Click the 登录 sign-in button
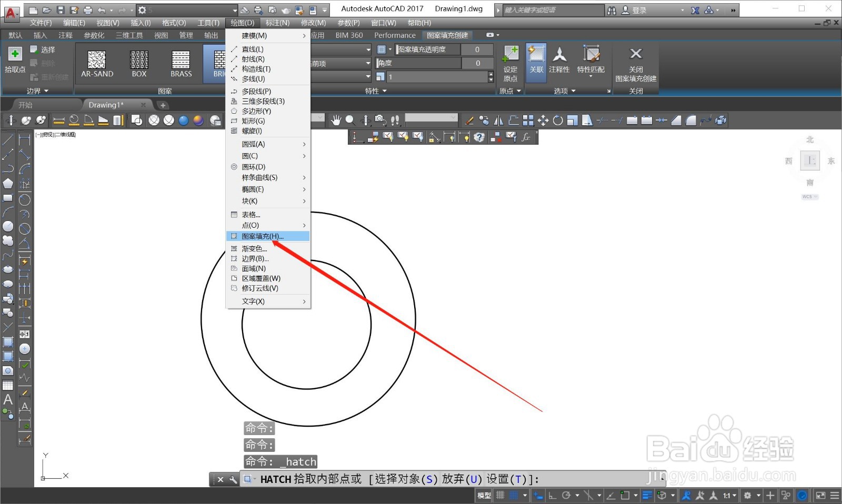842x504 pixels. [x=634, y=10]
